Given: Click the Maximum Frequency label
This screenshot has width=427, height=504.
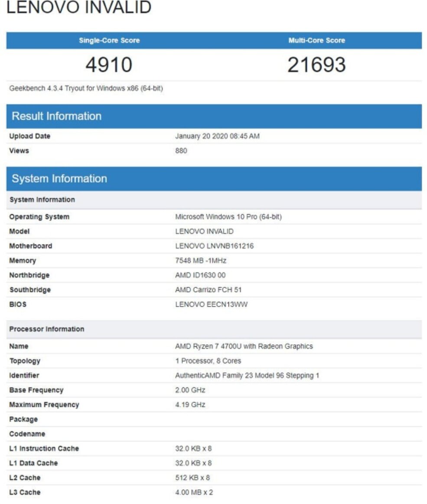Looking at the screenshot, I should pos(44,405).
